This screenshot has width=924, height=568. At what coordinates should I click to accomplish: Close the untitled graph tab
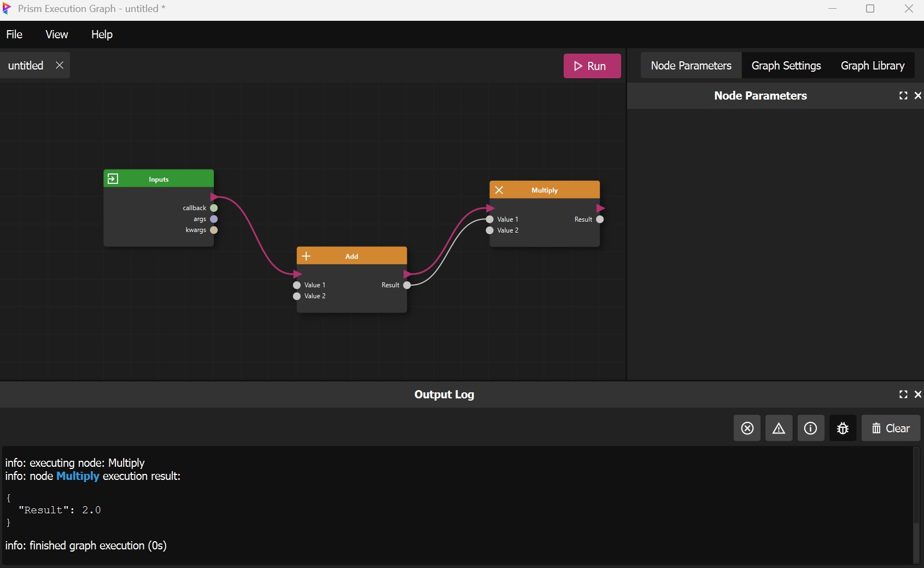(60, 65)
